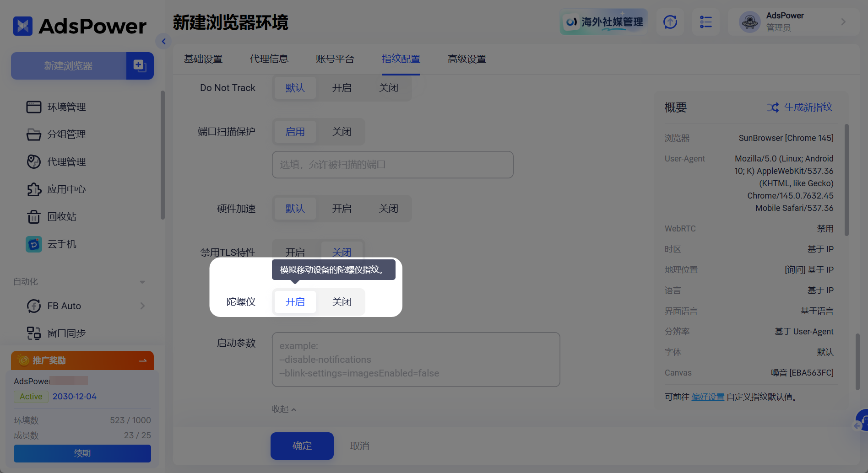Switch to the 基础设置 tab
The image size is (868, 473).
203,59
